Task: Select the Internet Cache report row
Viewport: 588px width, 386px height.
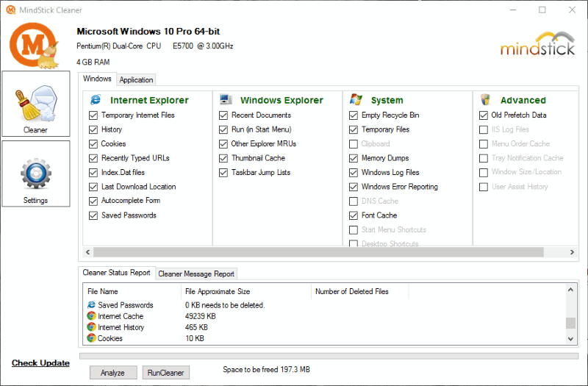Action: tap(324, 316)
